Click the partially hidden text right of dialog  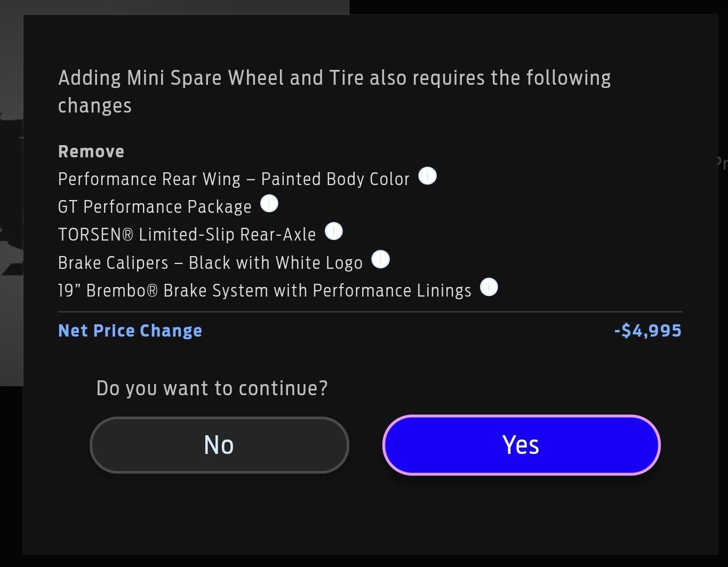723,163
